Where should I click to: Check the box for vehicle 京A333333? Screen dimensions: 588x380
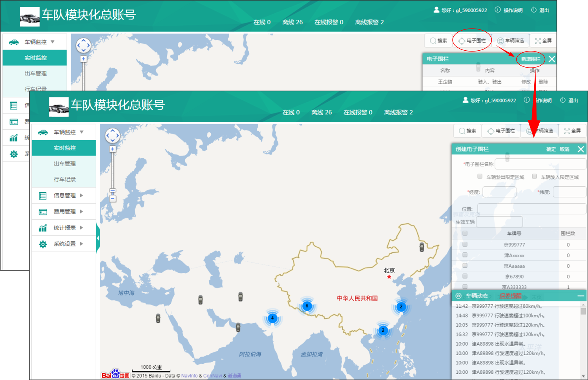tap(465, 286)
